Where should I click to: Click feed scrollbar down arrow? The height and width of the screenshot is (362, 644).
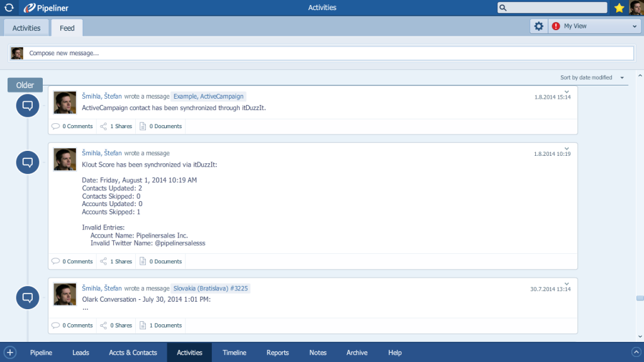coord(640,337)
